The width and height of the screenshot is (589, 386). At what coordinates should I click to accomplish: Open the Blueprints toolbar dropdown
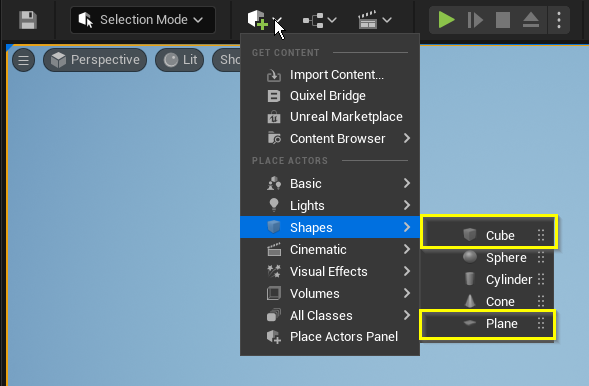(319, 20)
